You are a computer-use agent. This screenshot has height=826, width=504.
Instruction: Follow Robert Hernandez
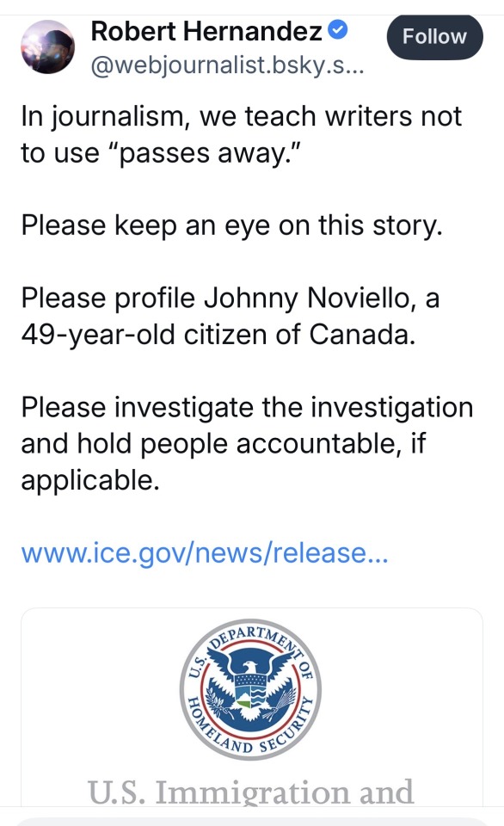(434, 36)
